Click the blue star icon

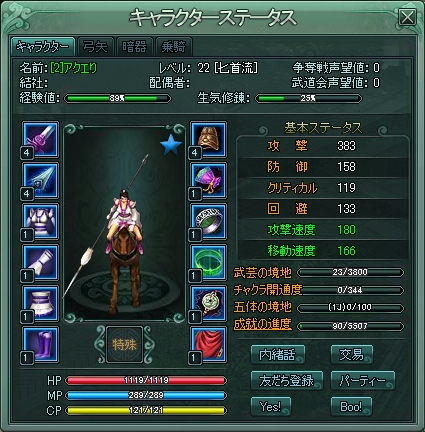(171, 145)
